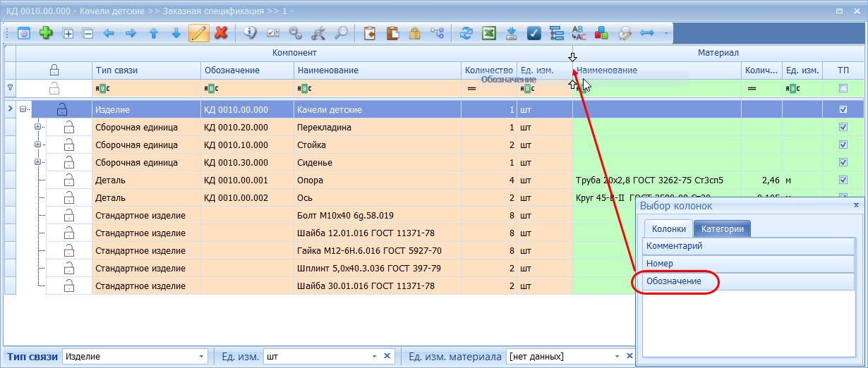Toggle the lock icon in Качели детские row
This screenshot has height=368, width=868.
62,109
